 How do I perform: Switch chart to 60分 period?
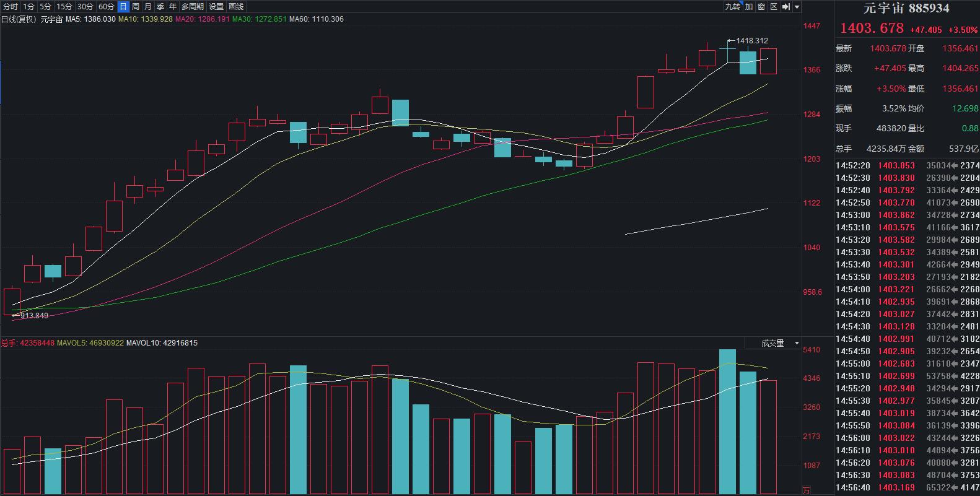(x=107, y=7)
